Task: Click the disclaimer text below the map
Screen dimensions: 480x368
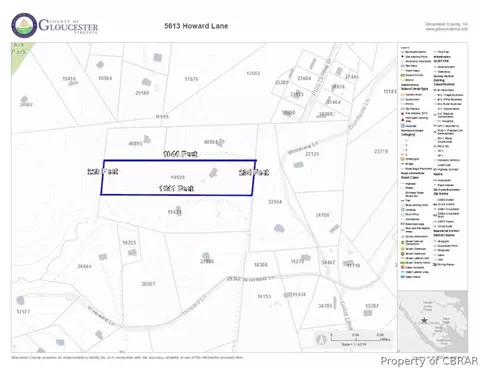Action: click(x=127, y=357)
